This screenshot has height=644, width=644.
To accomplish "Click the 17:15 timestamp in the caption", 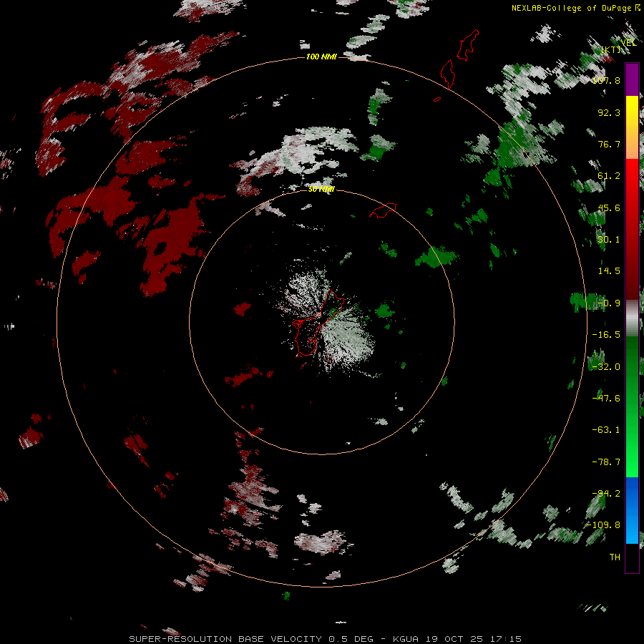I will [506, 639].
